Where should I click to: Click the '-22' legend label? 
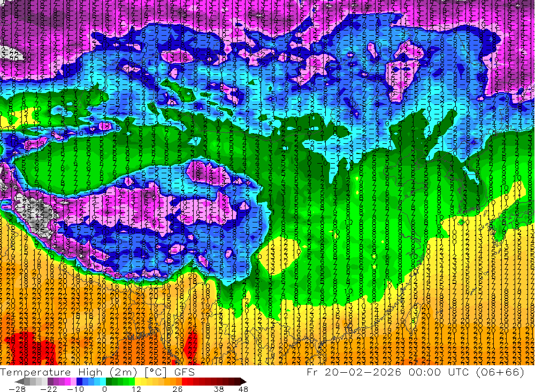click(x=49, y=389)
